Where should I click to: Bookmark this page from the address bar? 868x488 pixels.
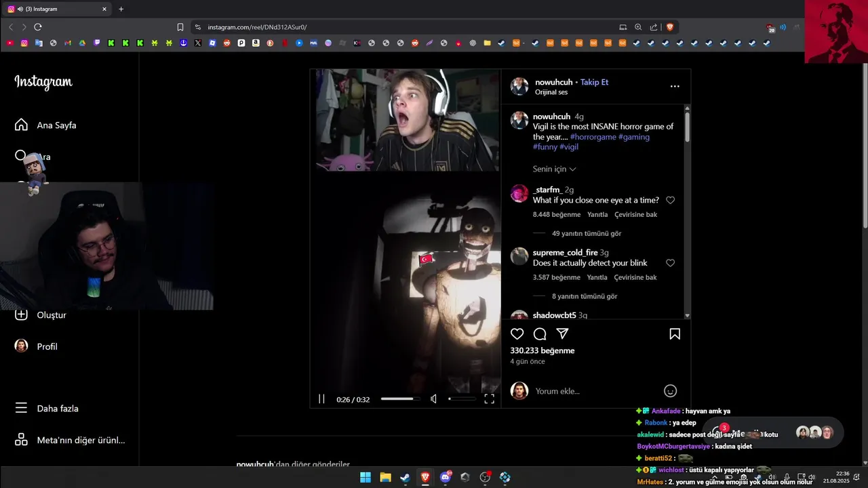(180, 27)
